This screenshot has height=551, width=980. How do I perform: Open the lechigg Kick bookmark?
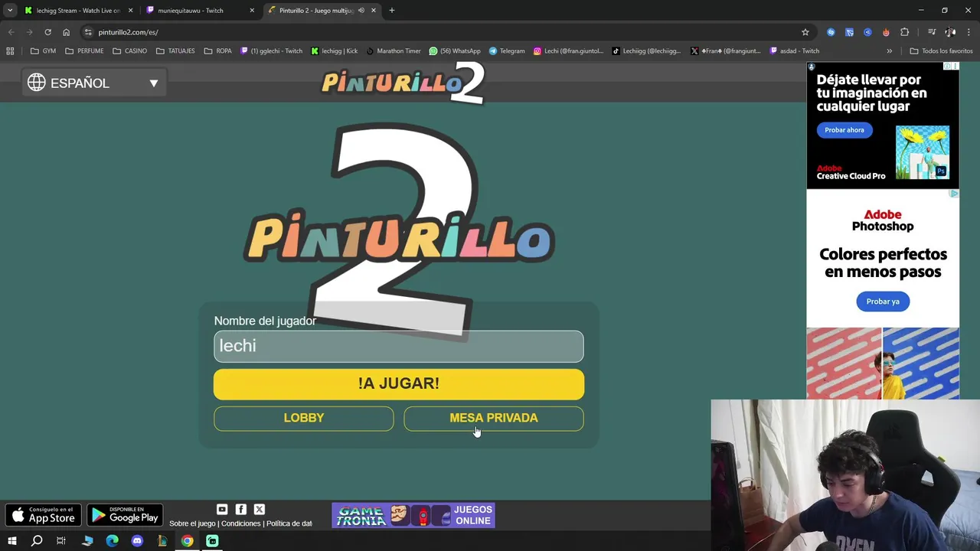(335, 51)
